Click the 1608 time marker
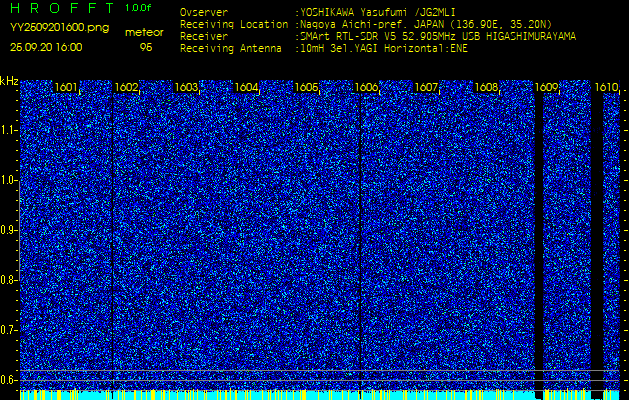The height and width of the screenshot is (400, 629). 486,87
